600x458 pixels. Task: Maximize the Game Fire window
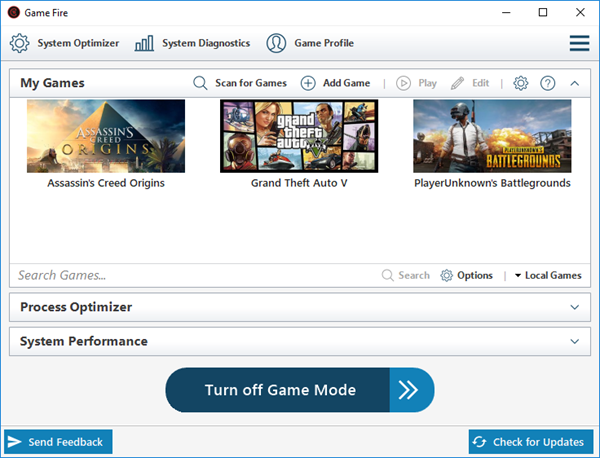(543, 13)
